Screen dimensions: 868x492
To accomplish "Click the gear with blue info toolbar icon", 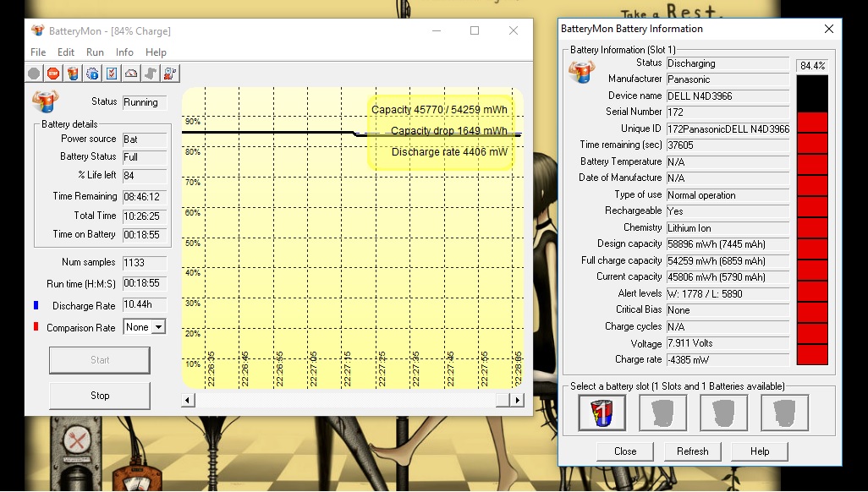I will click(92, 73).
